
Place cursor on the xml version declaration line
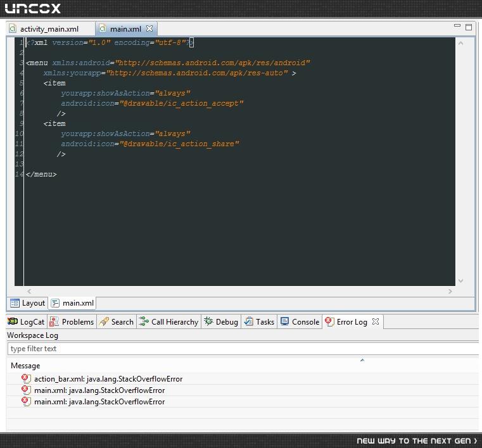(110, 42)
